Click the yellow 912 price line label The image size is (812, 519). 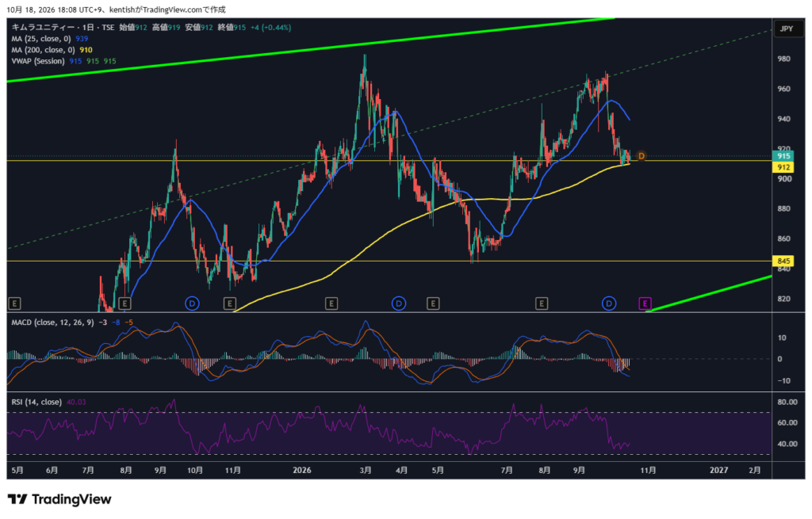783,167
